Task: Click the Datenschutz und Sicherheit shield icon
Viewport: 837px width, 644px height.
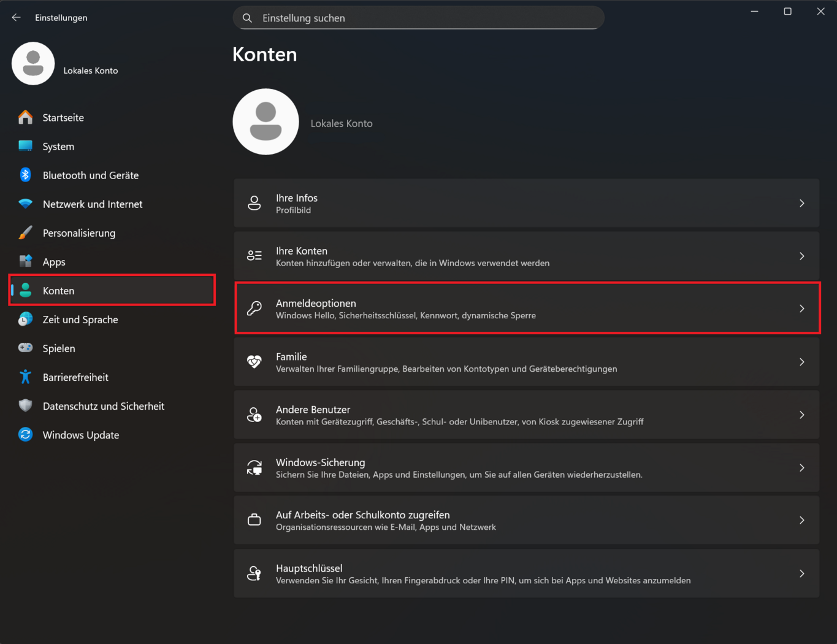Action: click(x=25, y=406)
